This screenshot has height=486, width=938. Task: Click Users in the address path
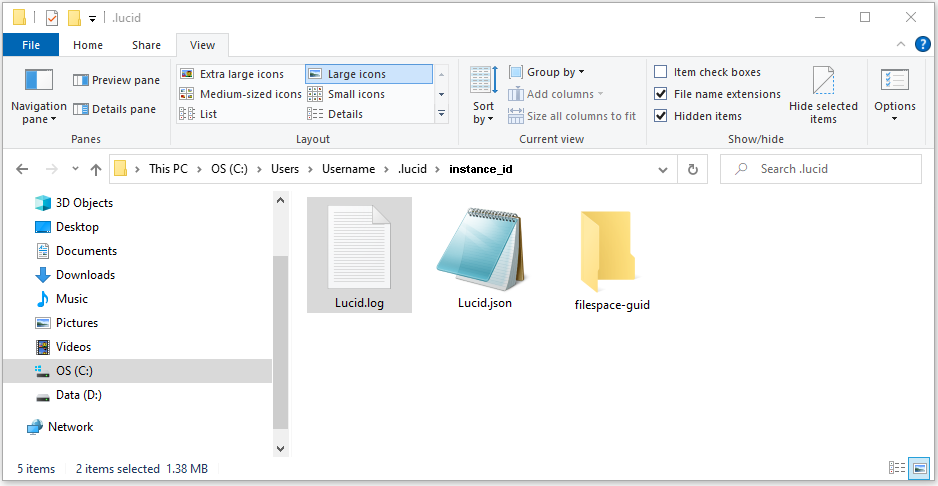(285, 169)
